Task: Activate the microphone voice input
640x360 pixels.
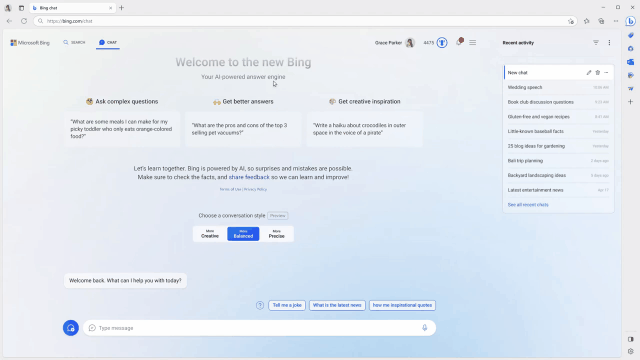Action: coord(424,328)
